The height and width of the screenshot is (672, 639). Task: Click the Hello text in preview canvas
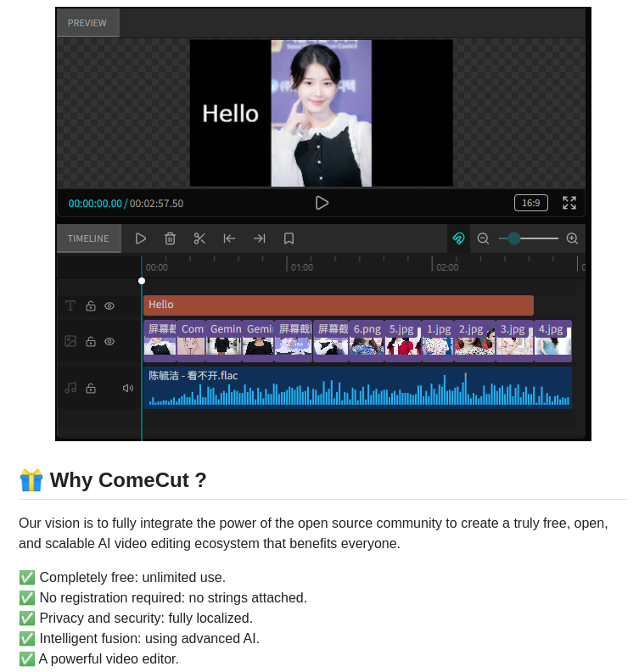click(x=230, y=114)
